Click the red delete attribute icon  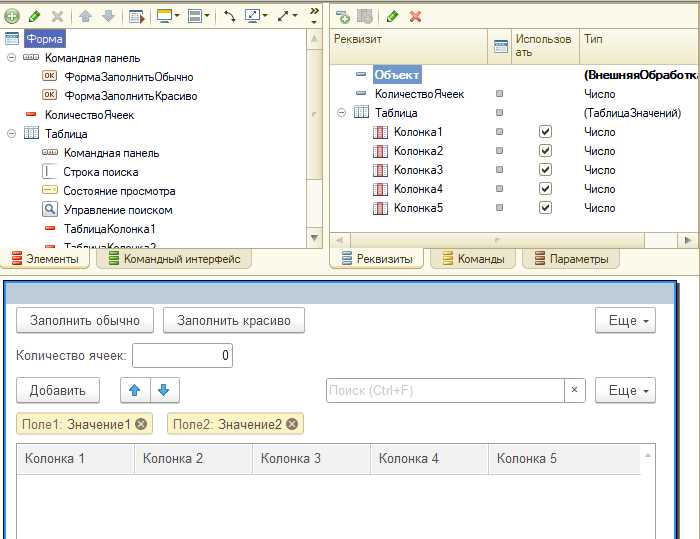tap(415, 17)
